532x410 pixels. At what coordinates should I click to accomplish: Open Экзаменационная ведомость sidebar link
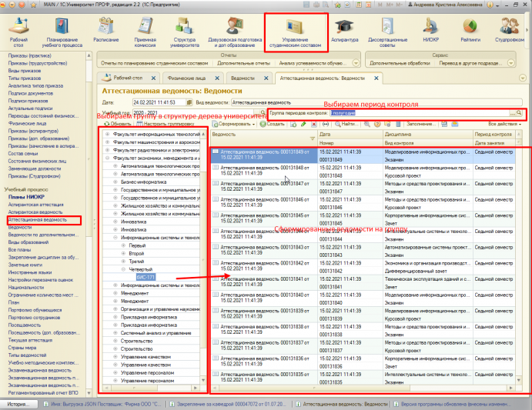[40, 370]
